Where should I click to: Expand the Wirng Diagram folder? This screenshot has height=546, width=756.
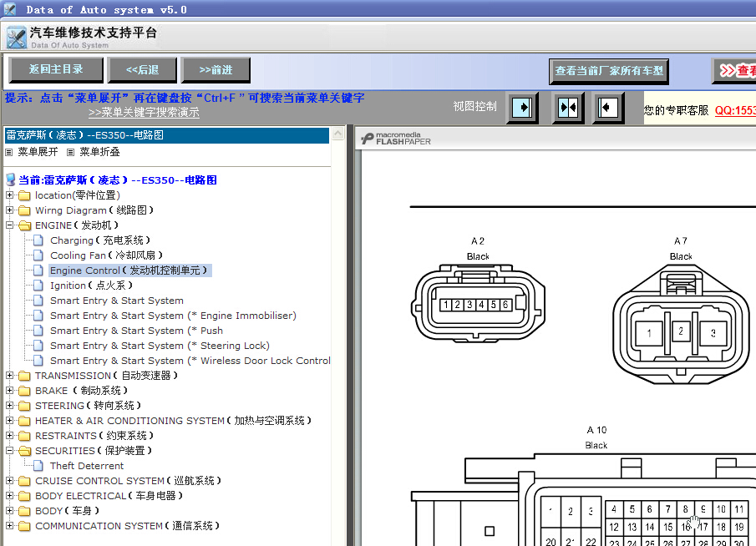(x=9, y=210)
